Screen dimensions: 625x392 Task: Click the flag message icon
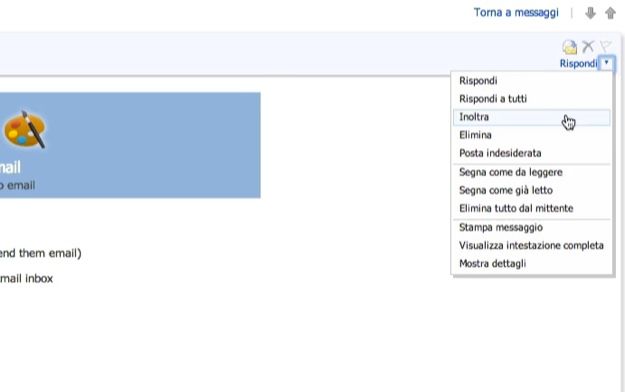(x=605, y=47)
